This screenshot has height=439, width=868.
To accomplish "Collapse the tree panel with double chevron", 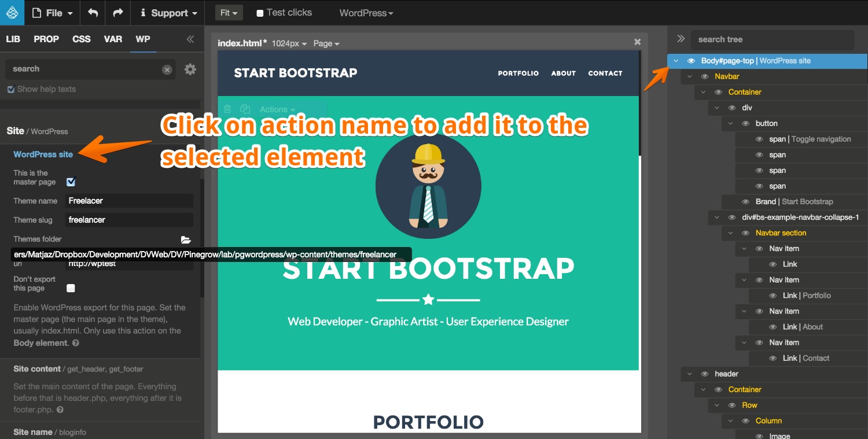I will coord(681,39).
